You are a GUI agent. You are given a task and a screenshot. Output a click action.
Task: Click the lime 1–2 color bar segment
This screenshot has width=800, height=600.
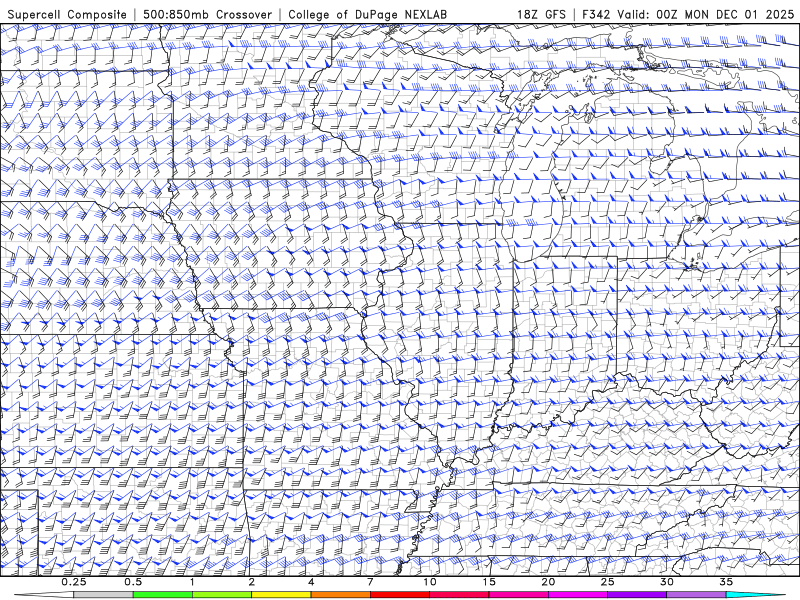tap(222, 595)
